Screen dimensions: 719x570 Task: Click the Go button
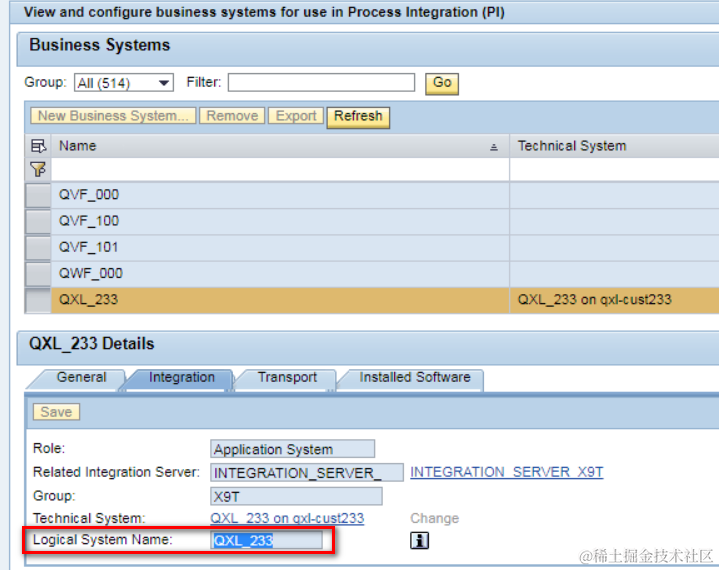click(x=442, y=83)
